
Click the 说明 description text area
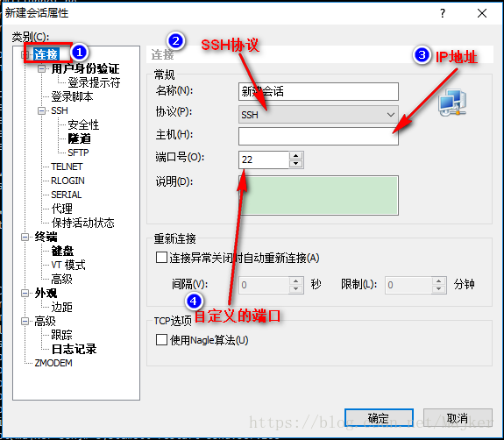click(x=318, y=195)
